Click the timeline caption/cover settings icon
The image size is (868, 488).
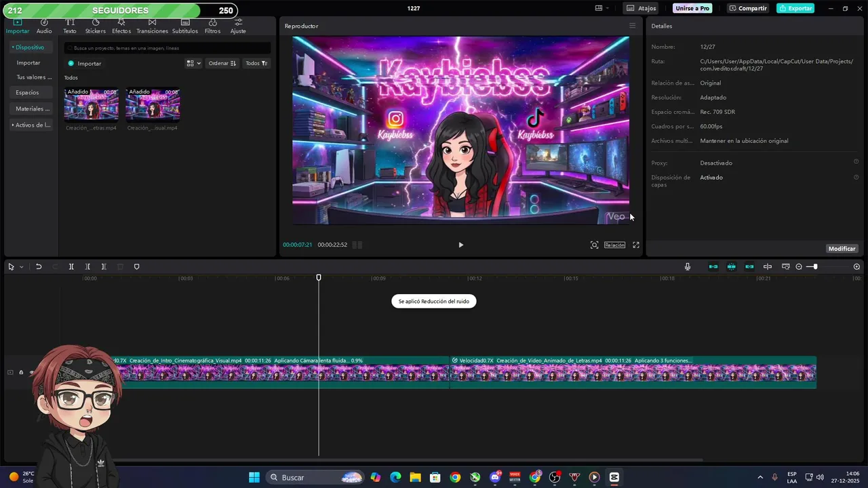[786, 266]
